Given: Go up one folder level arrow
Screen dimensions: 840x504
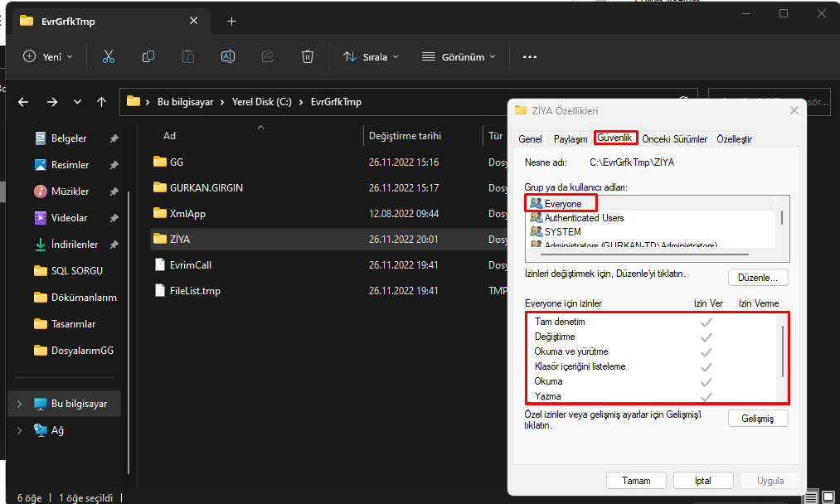Looking at the screenshot, I should pos(102,102).
